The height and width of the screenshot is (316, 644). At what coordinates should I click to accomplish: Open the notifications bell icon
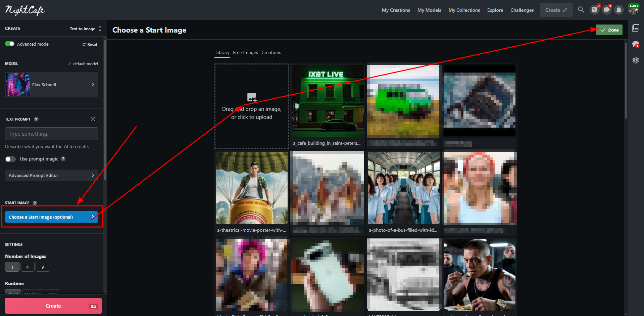619,10
